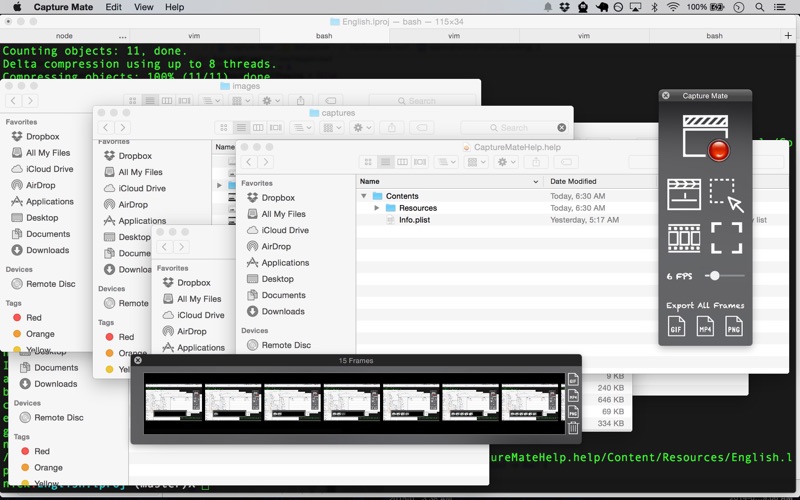Viewport: 800px width, 500px height.
Task: Click the filmstrip frames icon
Action: pos(684,238)
